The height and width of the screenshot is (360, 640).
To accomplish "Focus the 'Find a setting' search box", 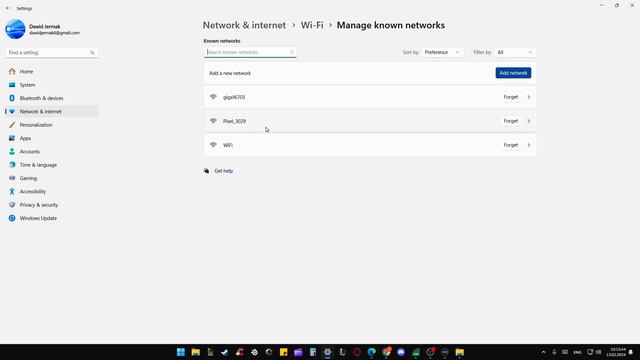I will (51, 53).
